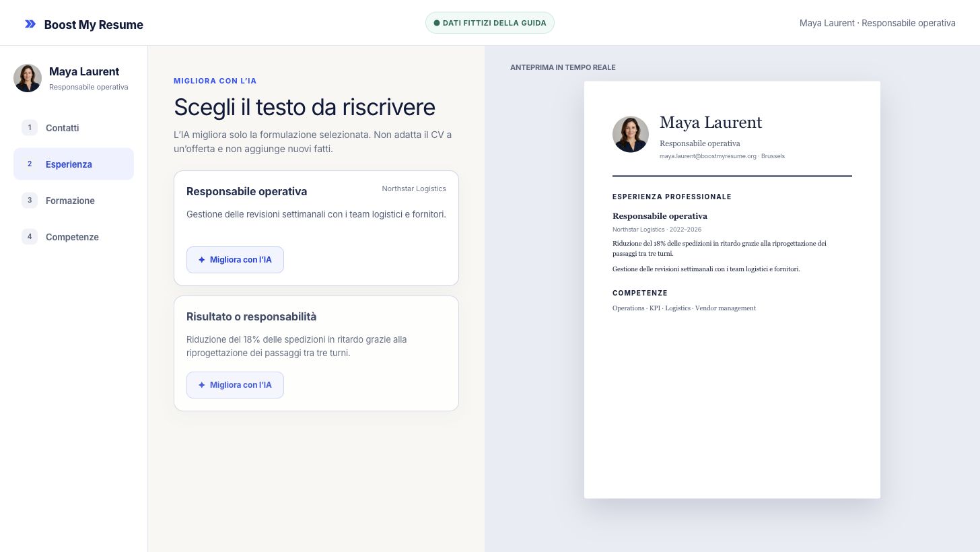Screen dimensions: 980x552
Task: Click the Gestione delle revisioni settimanali card text
Action: (316, 214)
